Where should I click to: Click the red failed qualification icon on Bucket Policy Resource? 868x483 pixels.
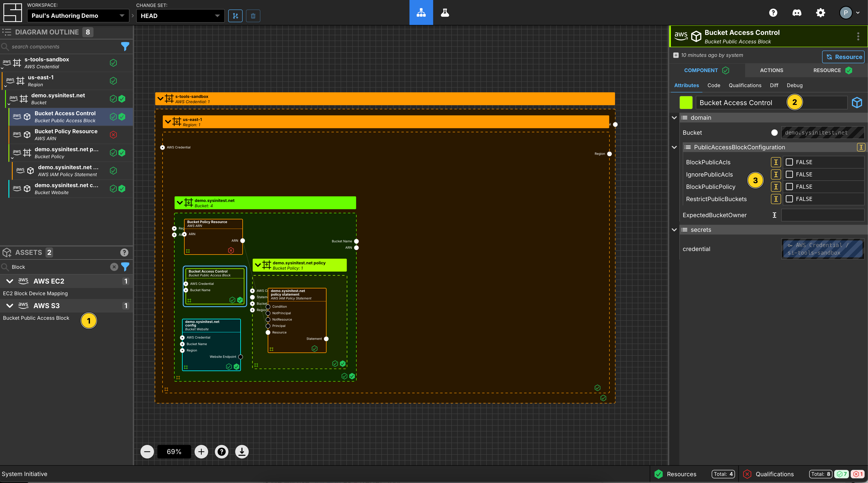[x=114, y=135]
